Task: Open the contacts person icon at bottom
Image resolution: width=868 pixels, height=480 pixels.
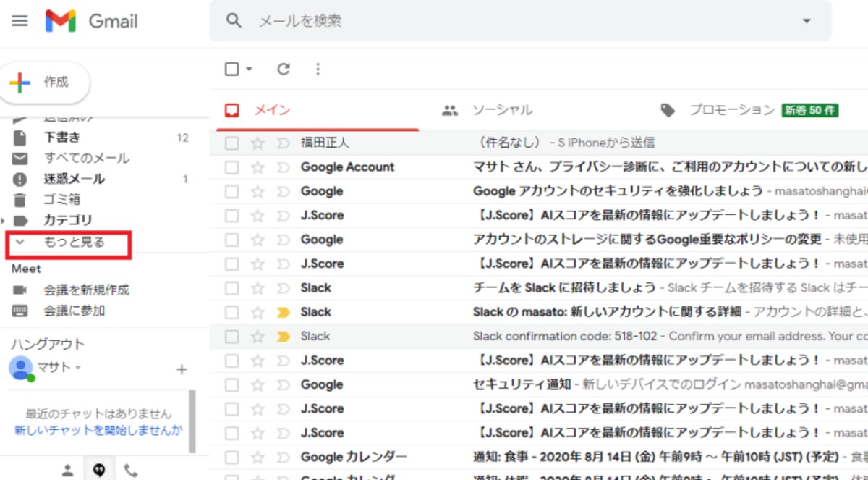Action: coord(67,470)
